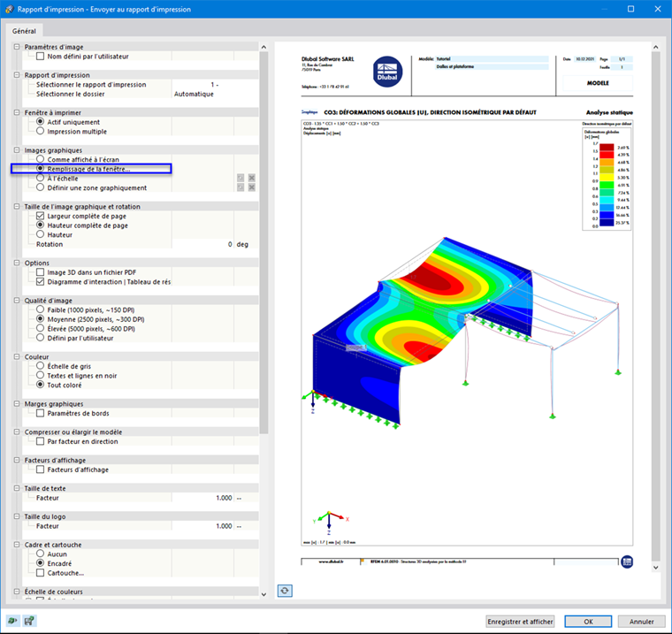Switch to the Général tab

pos(24,31)
